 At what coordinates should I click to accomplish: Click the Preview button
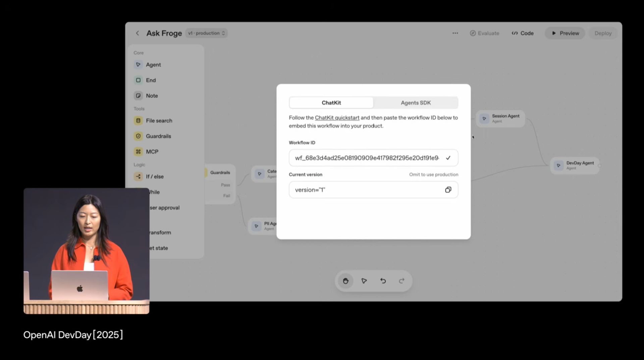(x=565, y=33)
